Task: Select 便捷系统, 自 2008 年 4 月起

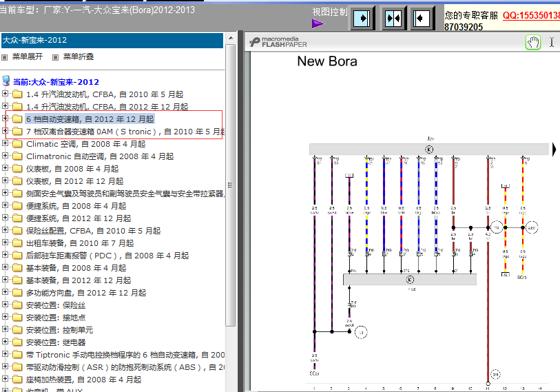Action: [x=76, y=206]
